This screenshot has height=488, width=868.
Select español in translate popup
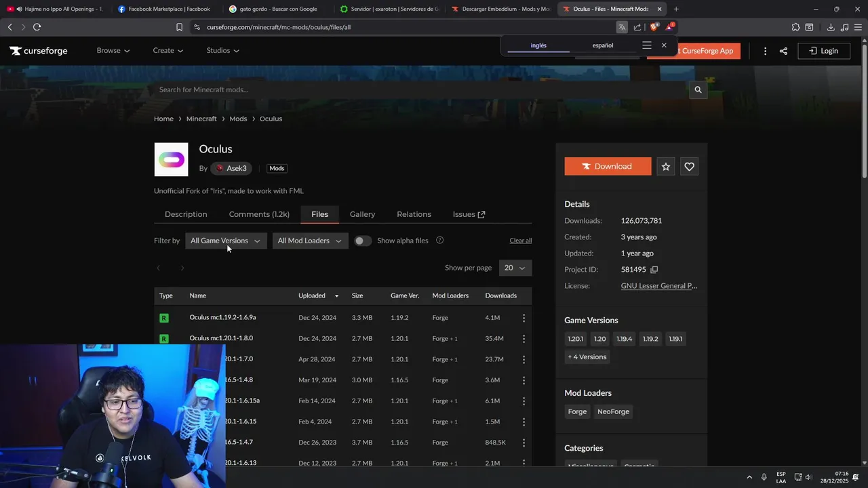tap(603, 45)
